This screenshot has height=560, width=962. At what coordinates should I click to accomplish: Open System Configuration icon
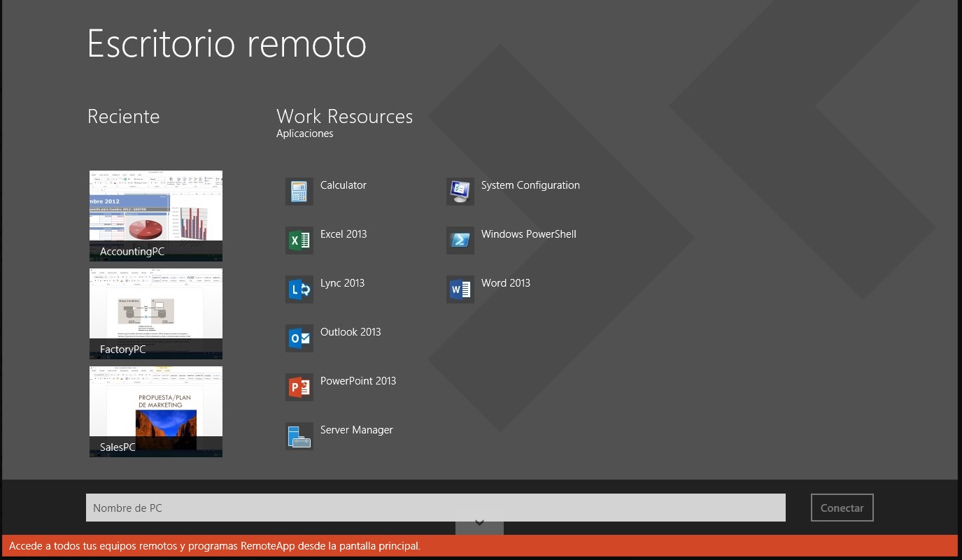pos(460,192)
